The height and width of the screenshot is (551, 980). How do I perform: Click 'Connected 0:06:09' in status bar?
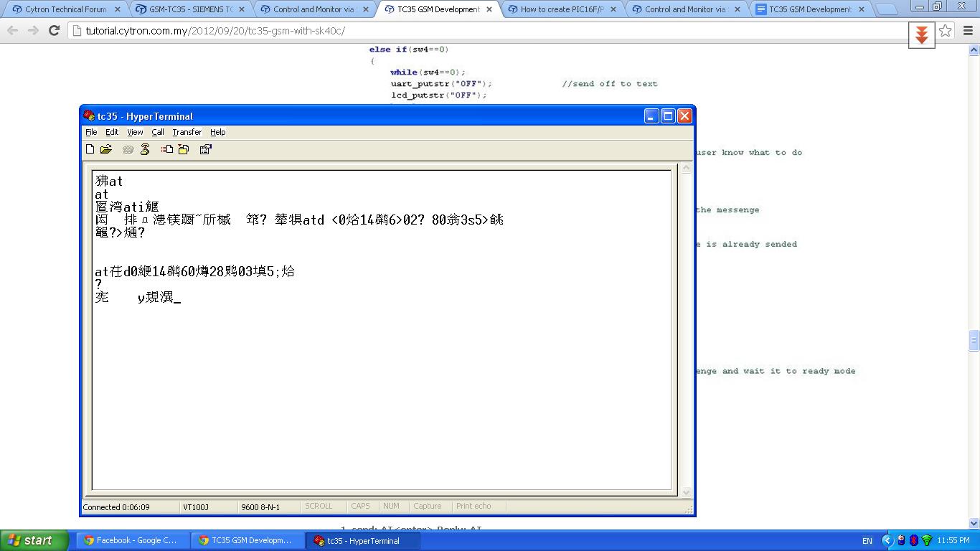pyautogui.click(x=116, y=507)
